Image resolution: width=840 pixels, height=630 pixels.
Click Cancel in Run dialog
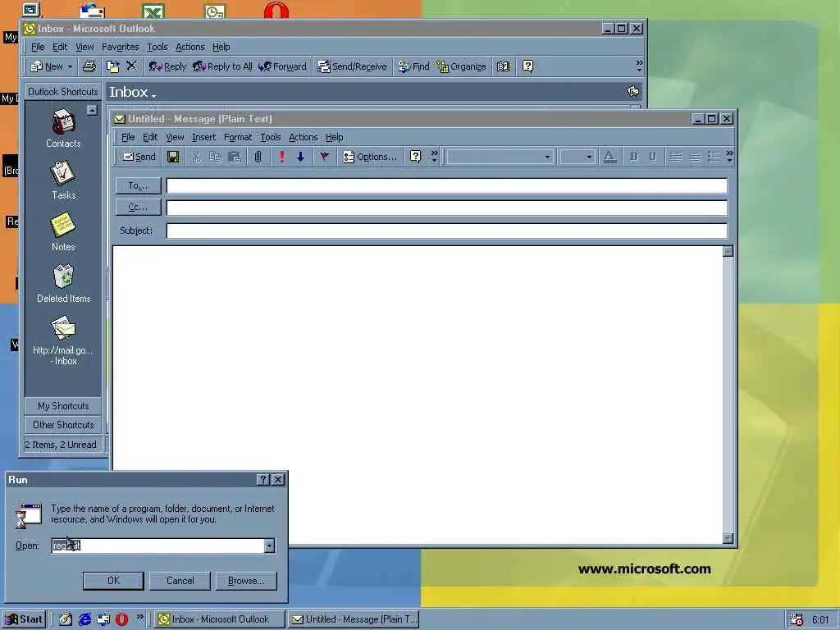click(180, 581)
